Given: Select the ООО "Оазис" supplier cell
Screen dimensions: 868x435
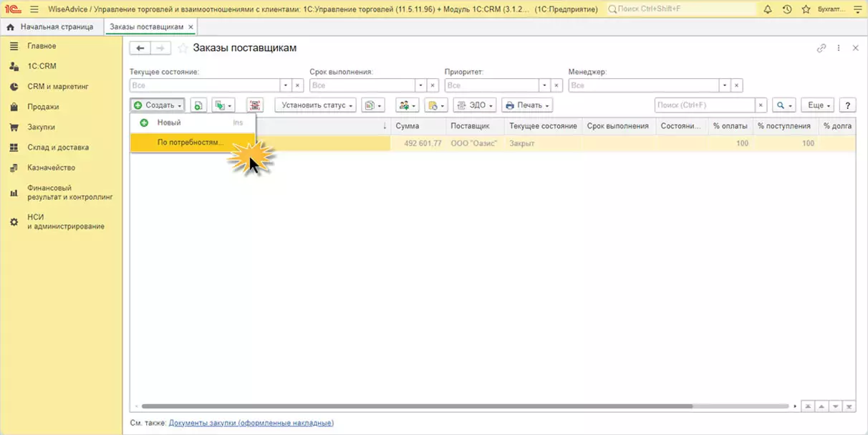Looking at the screenshot, I should (474, 143).
